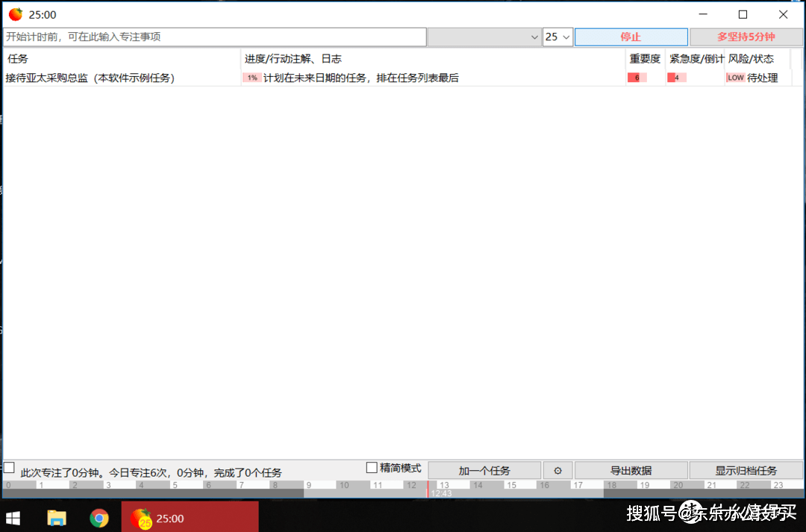Viewport: 806px width, 532px height.
Task: Click the 多坚持5分钟 button
Action: [746, 37]
